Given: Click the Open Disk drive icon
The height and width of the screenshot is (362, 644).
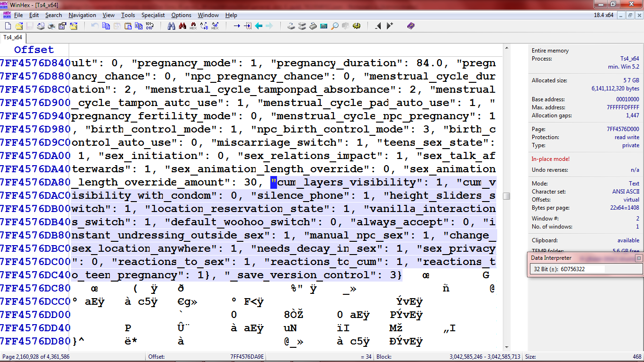Looking at the screenshot, I should (291, 26).
